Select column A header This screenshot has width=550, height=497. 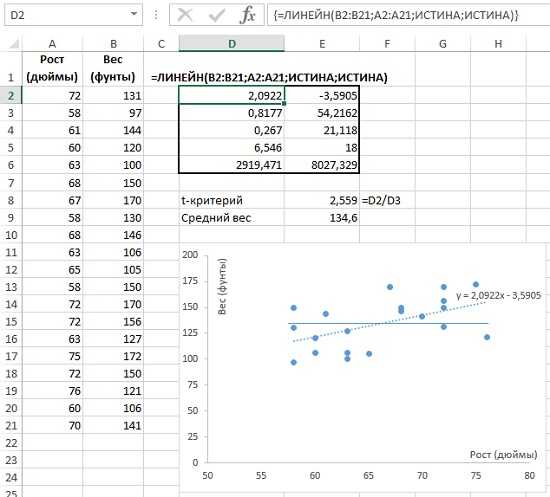coord(52,44)
